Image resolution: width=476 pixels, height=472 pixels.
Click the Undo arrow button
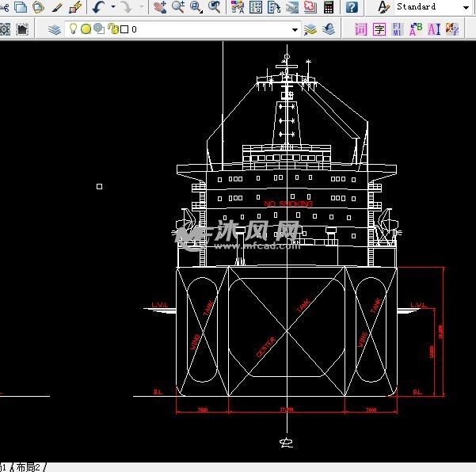[x=97, y=7]
